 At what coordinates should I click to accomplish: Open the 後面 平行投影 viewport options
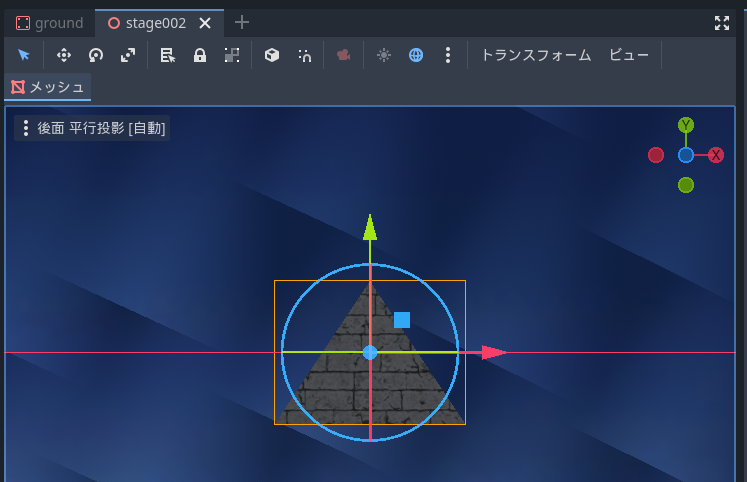coord(92,128)
